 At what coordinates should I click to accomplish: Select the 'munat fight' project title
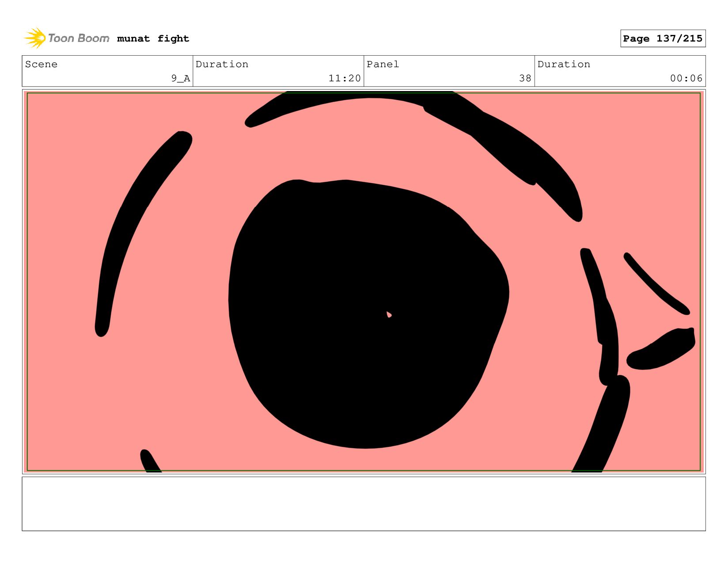[153, 39]
